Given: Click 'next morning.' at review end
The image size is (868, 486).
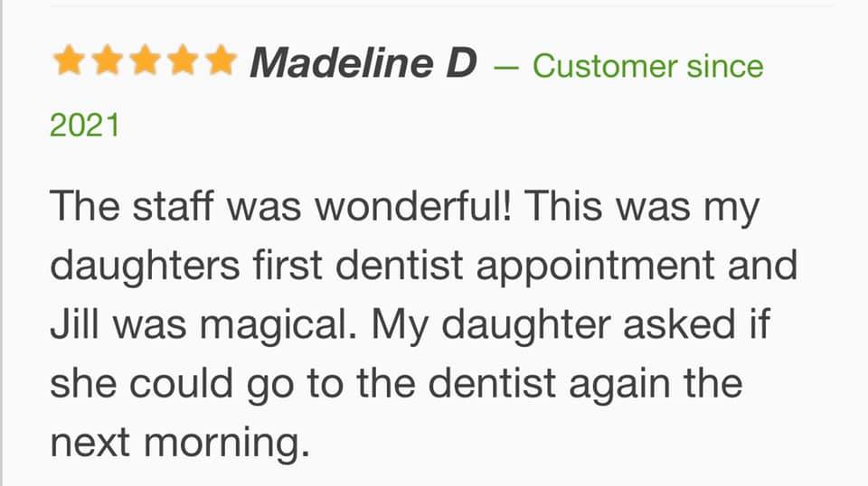Looking at the screenshot, I should click(x=180, y=444).
